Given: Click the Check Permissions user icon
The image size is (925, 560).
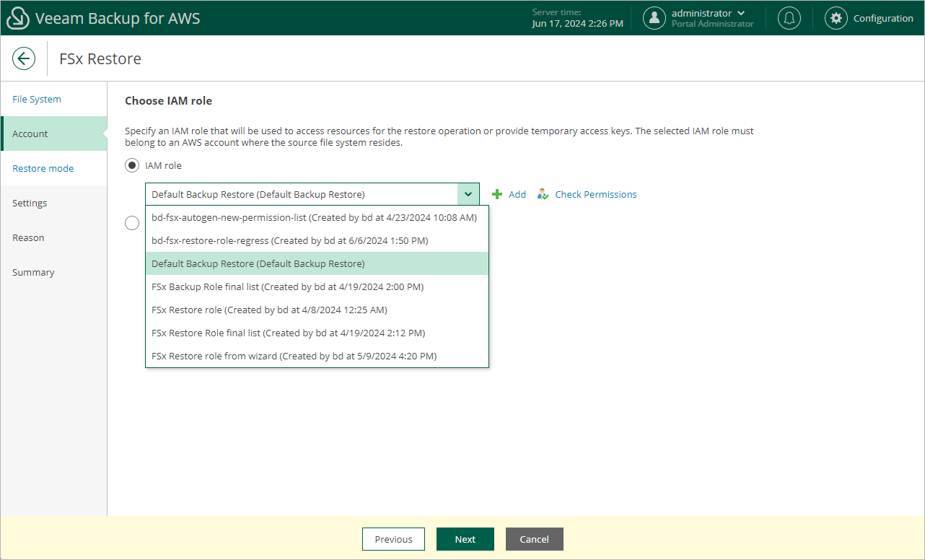Looking at the screenshot, I should (543, 194).
